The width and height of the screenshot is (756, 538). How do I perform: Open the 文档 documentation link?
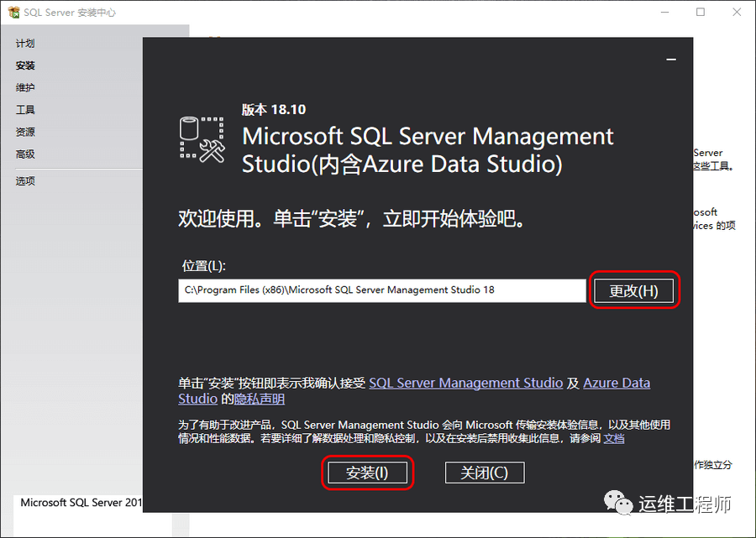pyautogui.click(x=614, y=438)
